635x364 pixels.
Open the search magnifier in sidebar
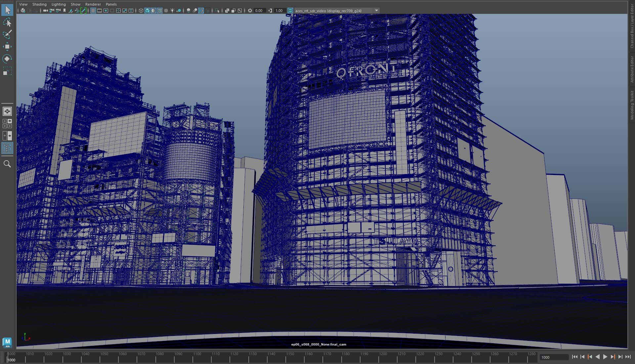[x=7, y=164]
